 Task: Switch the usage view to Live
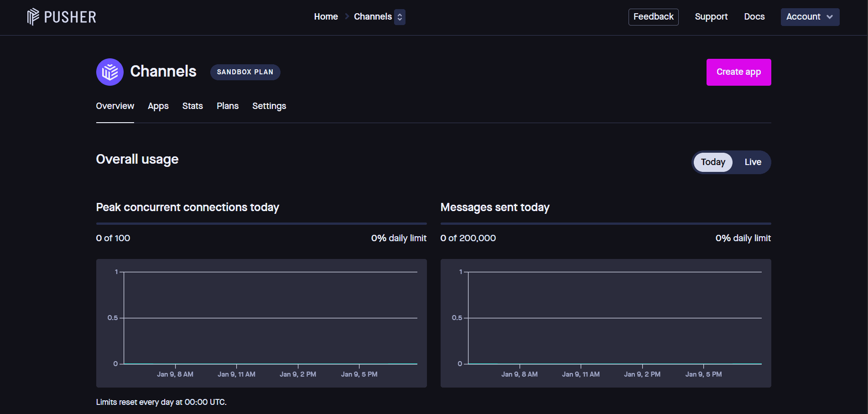753,162
